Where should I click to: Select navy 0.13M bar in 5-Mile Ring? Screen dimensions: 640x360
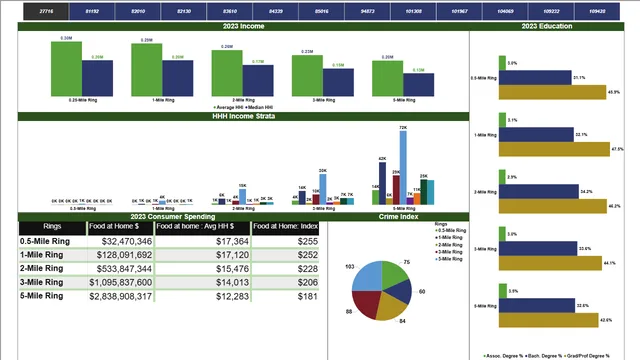click(419, 85)
